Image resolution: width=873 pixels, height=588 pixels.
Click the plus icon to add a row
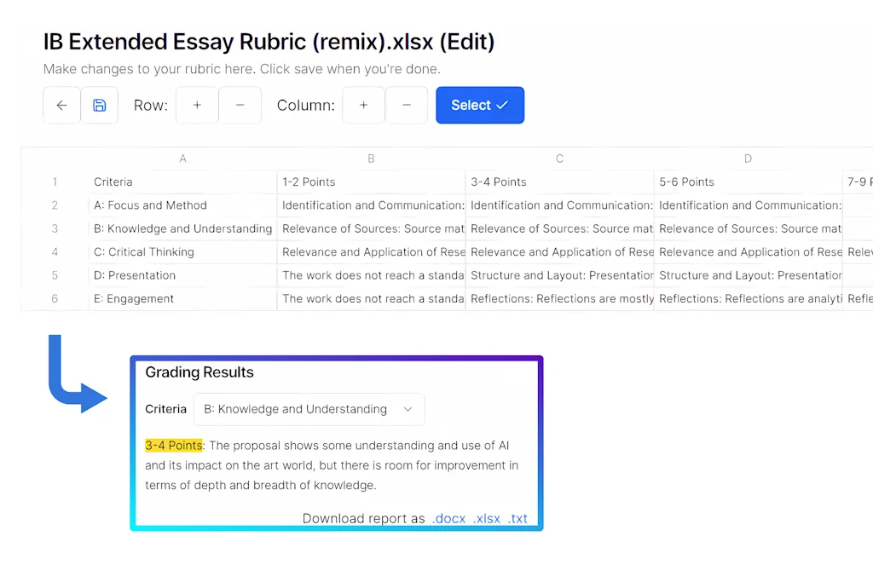pyautogui.click(x=197, y=105)
